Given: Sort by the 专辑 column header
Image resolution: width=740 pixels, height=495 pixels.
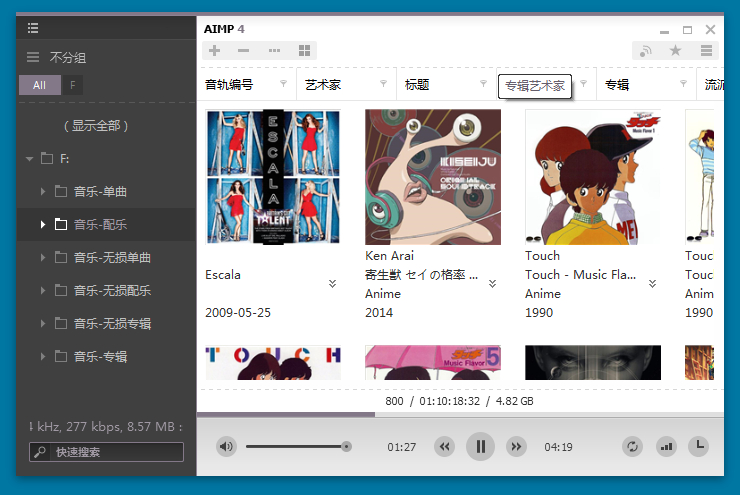Looking at the screenshot, I should pyautogui.click(x=617, y=85).
